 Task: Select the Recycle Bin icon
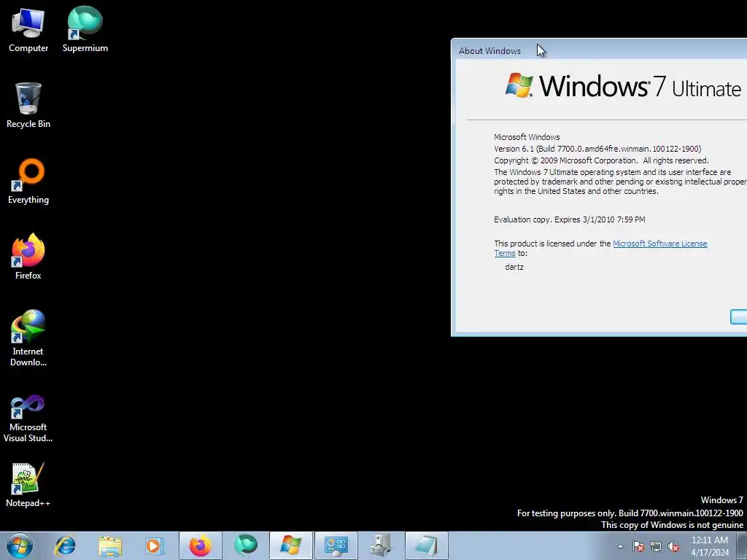[x=28, y=106]
